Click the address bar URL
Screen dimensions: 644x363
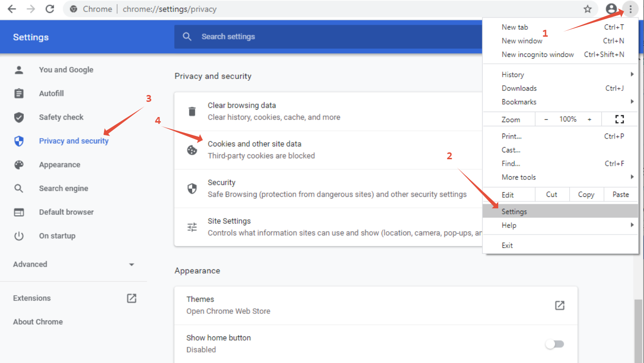click(x=170, y=9)
